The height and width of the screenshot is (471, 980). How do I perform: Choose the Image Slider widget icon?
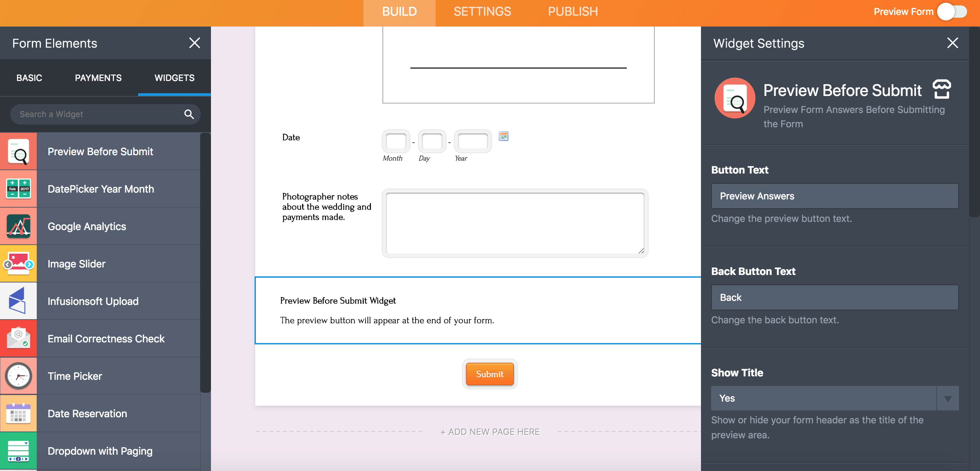pyautogui.click(x=18, y=264)
